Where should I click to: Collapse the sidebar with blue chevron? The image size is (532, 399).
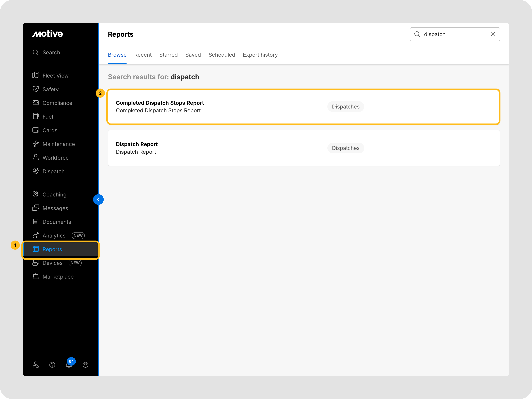coord(98,199)
